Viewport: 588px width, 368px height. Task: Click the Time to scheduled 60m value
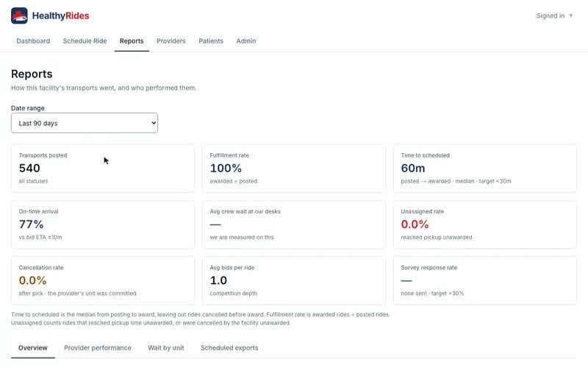pos(413,169)
